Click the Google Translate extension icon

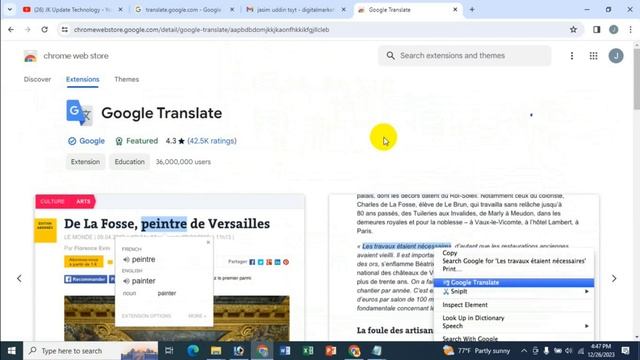(x=79, y=113)
